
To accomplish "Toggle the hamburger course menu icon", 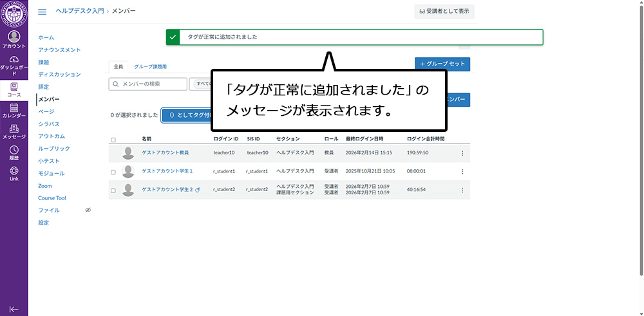I will [43, 12].
